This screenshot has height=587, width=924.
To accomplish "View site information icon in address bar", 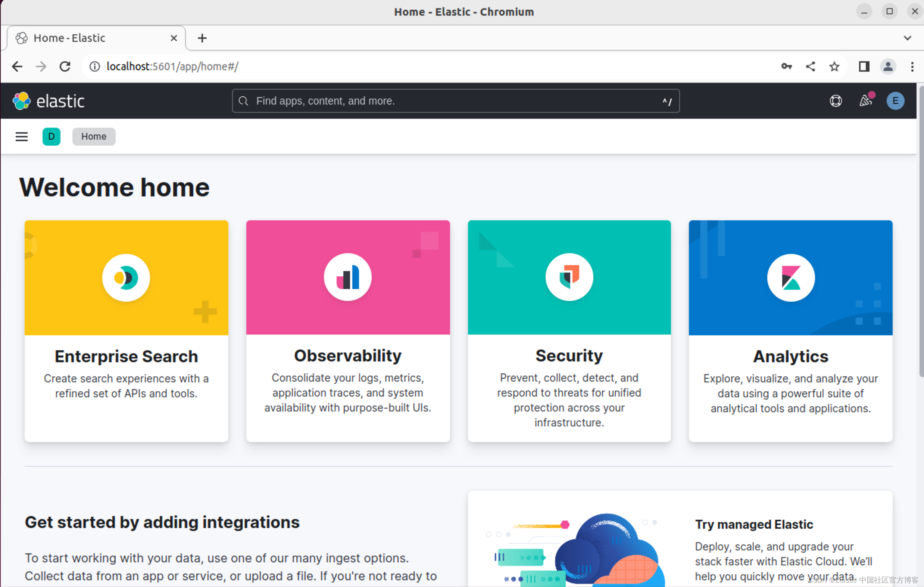I will pyautogui.click(x=94, y=67).
